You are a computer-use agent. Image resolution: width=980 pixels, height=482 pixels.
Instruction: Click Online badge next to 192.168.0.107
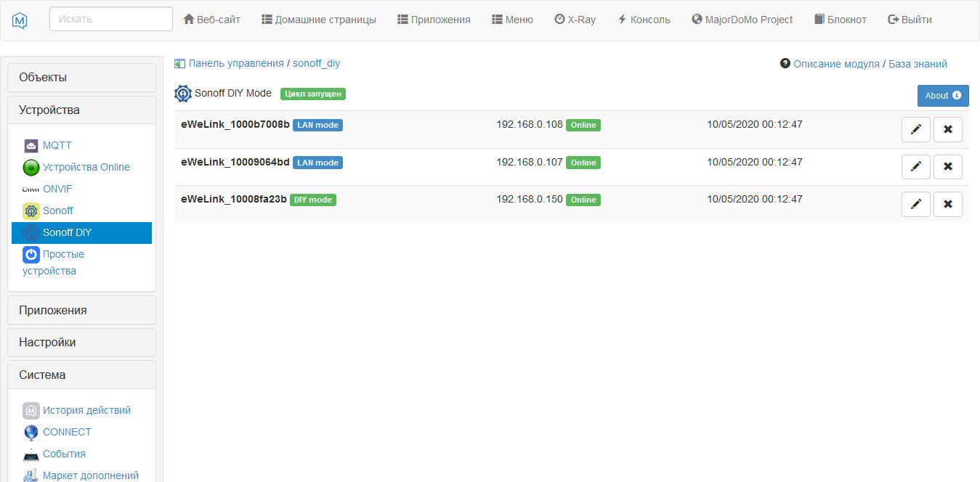tap(583, 163)
